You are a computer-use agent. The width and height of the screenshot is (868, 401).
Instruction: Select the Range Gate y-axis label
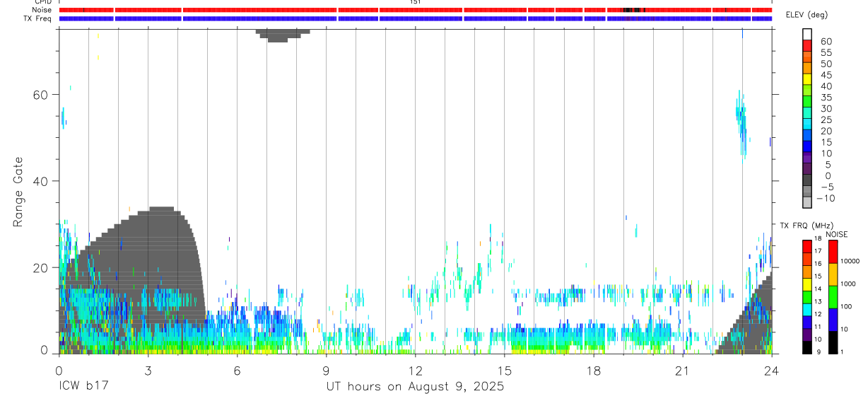point(19,192)
